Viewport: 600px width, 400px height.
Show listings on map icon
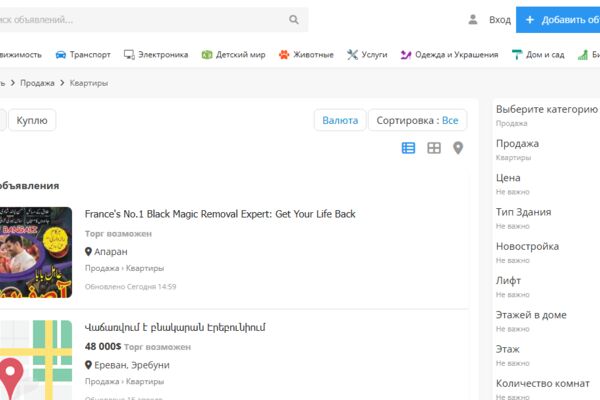point(458,148)
